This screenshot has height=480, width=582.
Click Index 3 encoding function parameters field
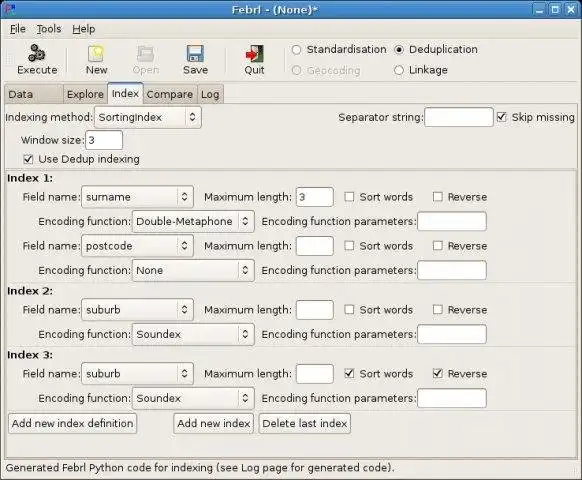pos(452,398)
